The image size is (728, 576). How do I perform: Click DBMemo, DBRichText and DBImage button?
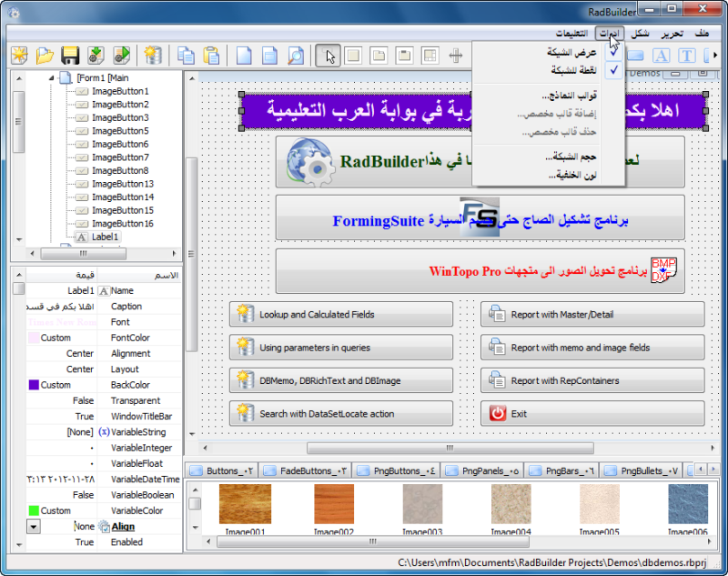(x=340, y=380)
